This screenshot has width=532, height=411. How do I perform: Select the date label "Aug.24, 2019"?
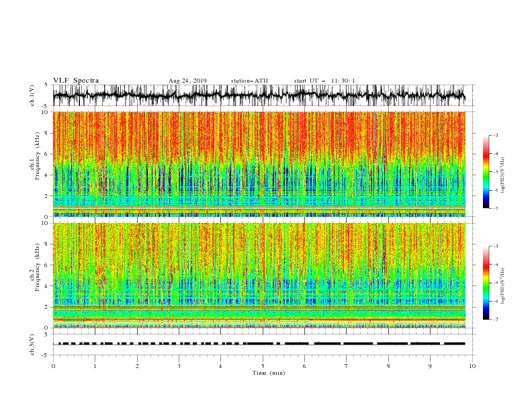coord(187,81)
